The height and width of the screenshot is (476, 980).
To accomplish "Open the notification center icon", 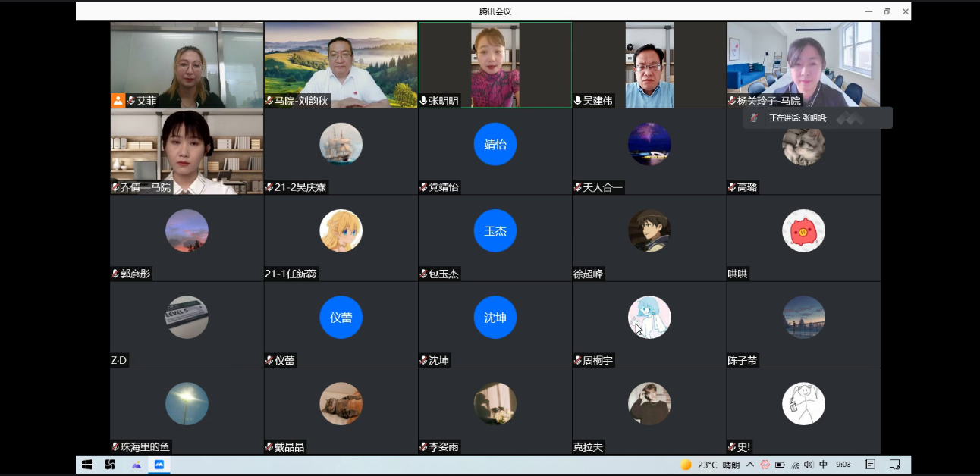I will [894, 465].
